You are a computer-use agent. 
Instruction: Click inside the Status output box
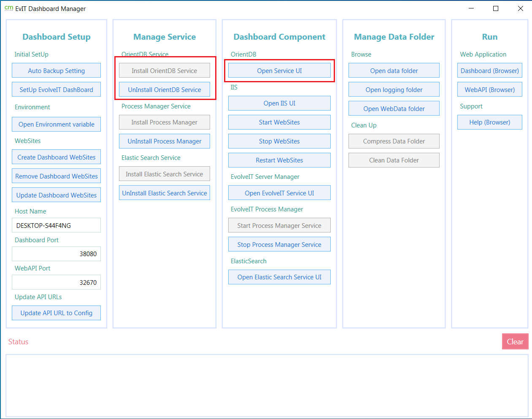click(267, 386)
